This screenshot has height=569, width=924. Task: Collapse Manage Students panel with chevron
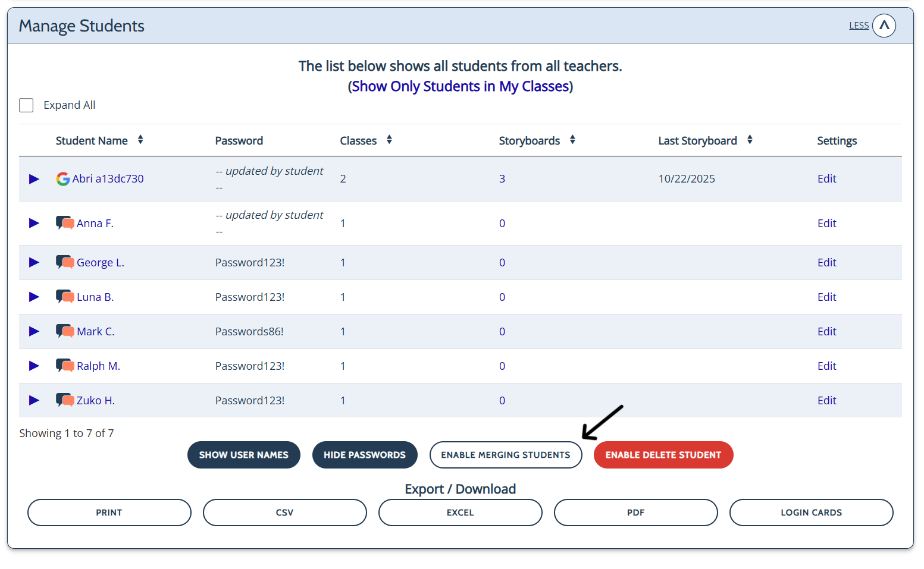click(x=884, y=26)
